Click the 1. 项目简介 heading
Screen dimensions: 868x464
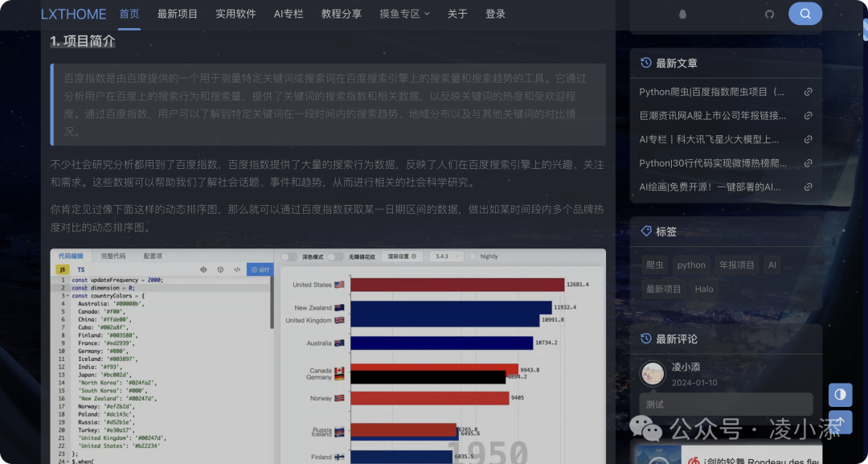click(x=83, y=41)
